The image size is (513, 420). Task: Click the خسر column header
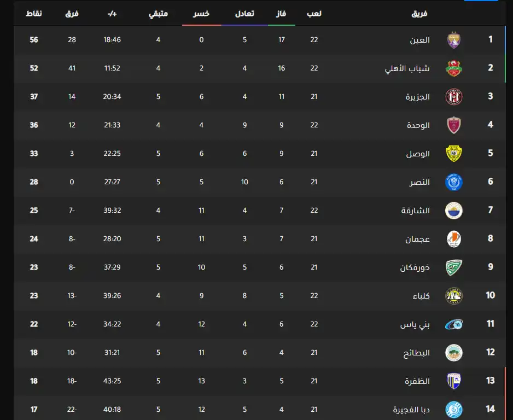[x=202, y=14]
